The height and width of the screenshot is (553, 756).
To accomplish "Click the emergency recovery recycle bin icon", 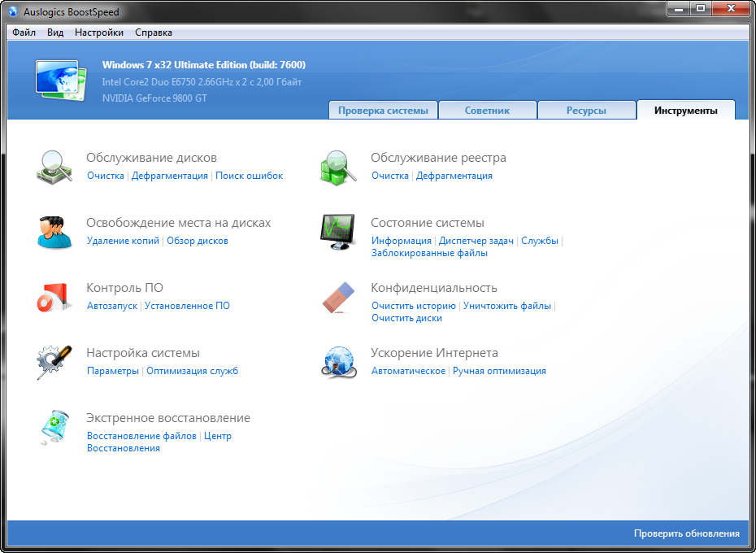I will pos(54,427).
